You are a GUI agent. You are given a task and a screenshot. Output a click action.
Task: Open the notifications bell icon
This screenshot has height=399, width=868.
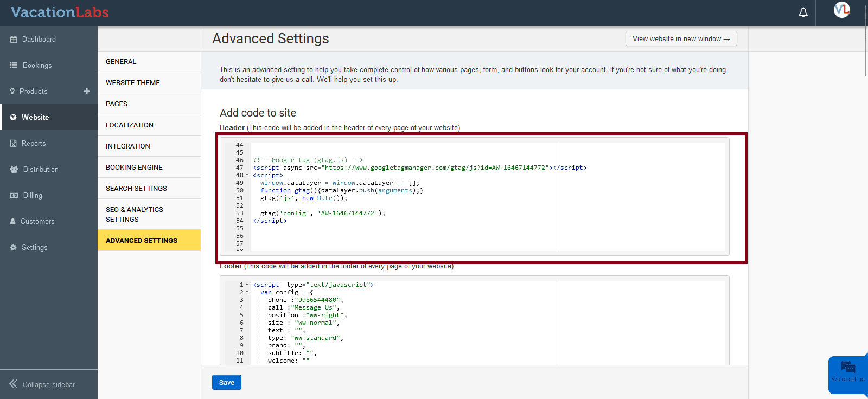pos(803,12)
